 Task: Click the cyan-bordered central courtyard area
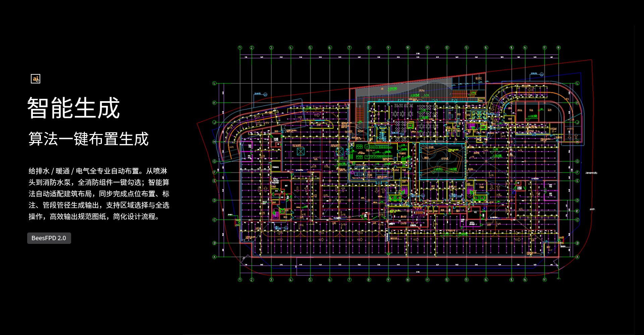tap(442, 161)
